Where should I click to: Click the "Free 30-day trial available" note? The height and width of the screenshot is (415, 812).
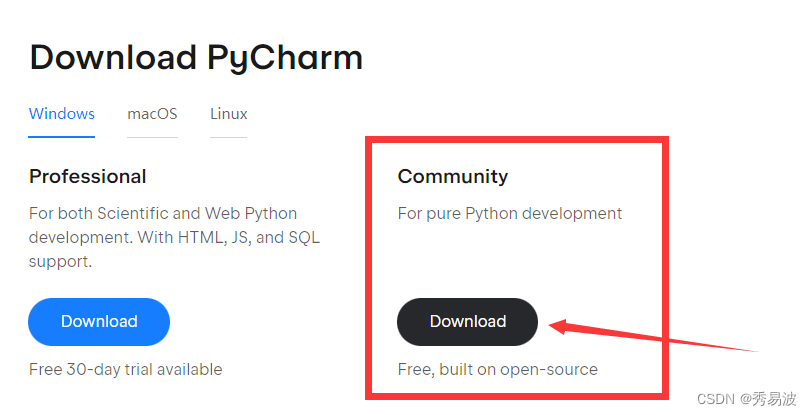tap(126, 369)
